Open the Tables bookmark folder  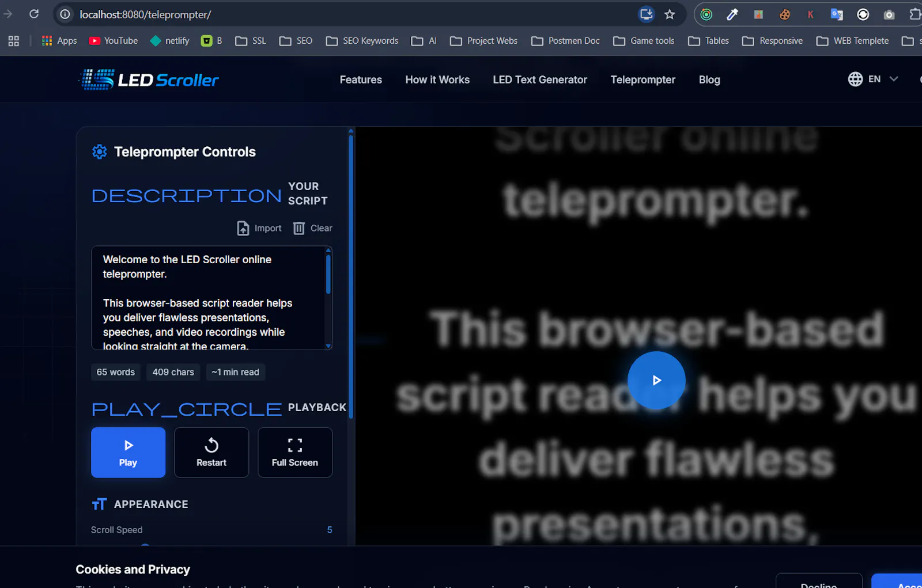click(709, 41)
